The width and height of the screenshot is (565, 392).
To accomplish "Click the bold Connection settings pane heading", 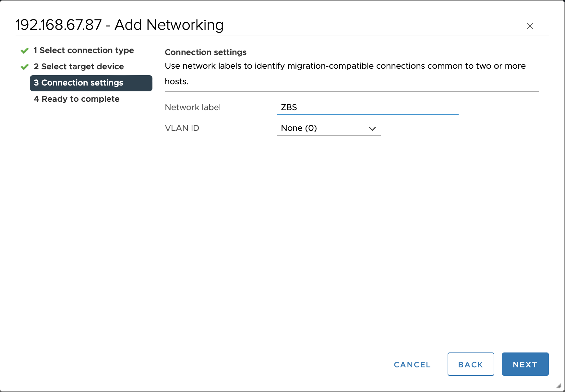I will pyautogui.click(x=206, y=52).
